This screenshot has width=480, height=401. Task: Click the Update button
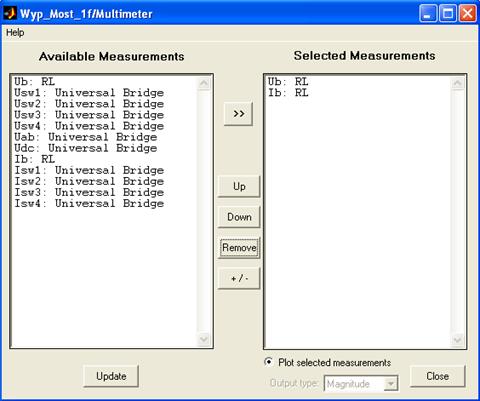(111, 376)
